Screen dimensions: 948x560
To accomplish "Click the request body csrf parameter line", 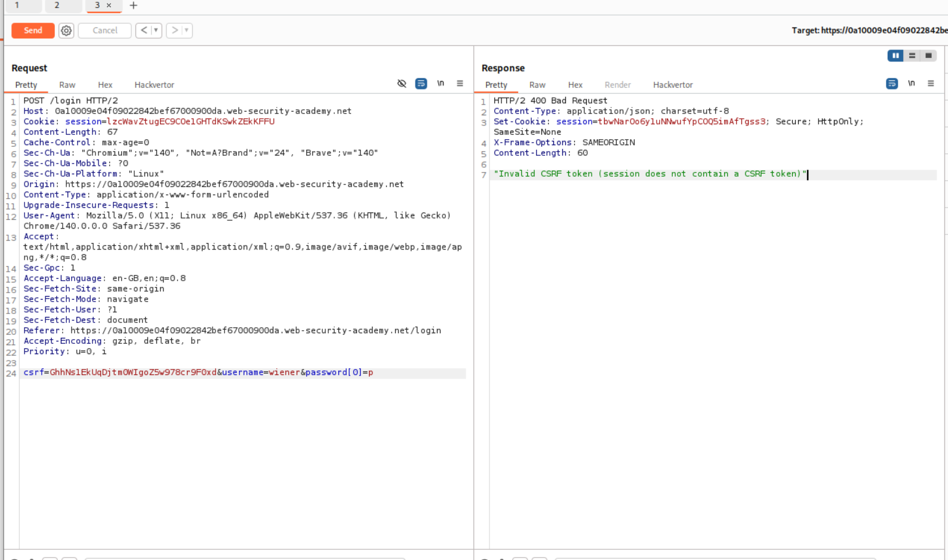I will pyautogui.click(x=198, y=373).
